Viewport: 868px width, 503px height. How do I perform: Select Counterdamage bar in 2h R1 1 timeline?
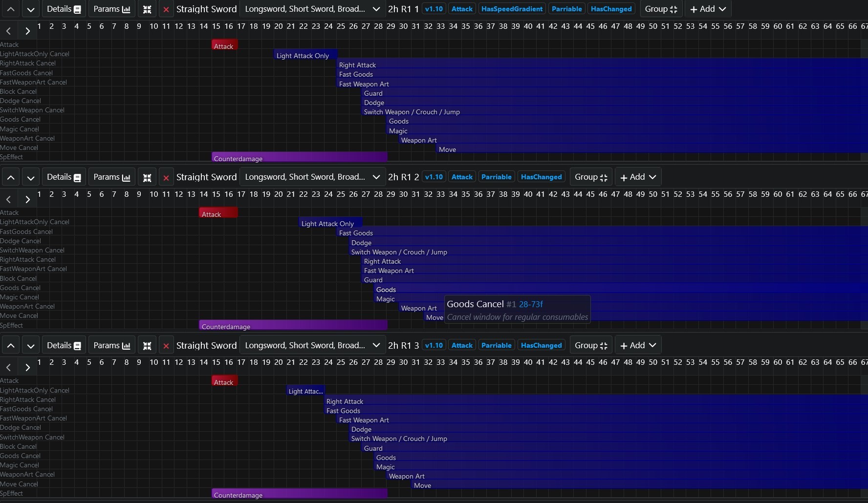(300, 158)
